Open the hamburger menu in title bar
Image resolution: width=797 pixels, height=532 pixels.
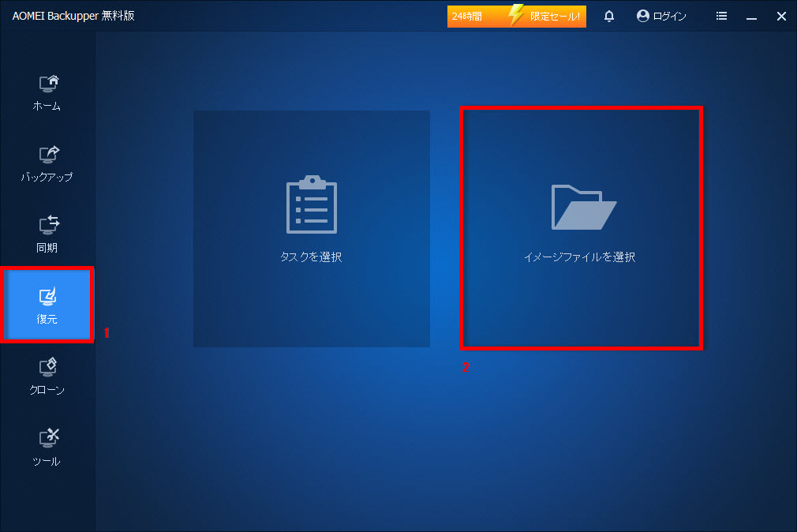pos(721,16)
